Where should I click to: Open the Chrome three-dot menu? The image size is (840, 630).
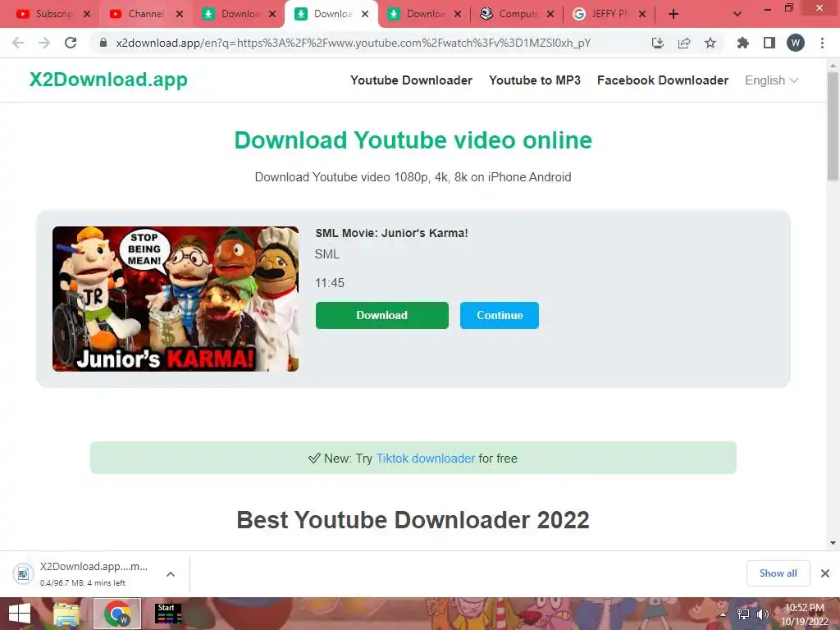coord(822,43)
